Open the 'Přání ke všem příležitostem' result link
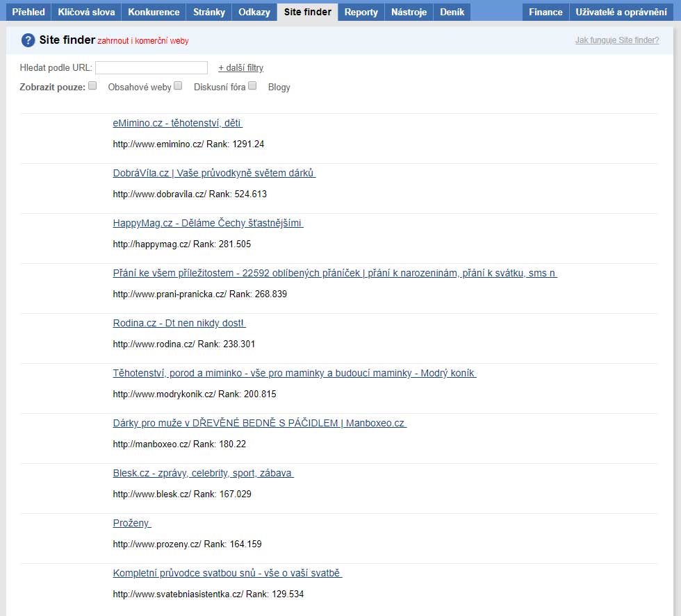This screenshot has width=681, height=616. 335,273
